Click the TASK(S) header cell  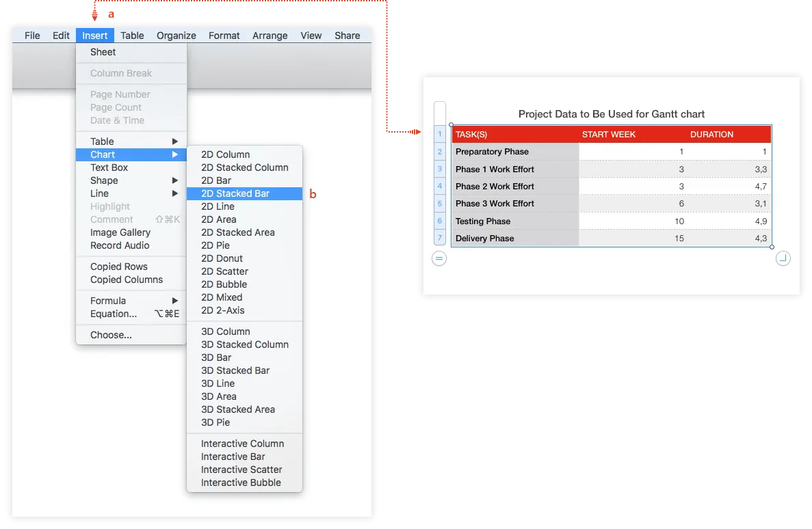515,134
